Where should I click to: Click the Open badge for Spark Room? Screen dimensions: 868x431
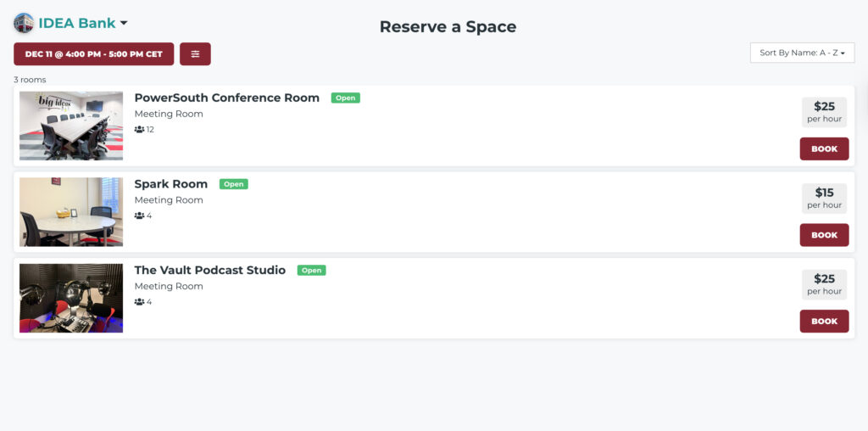(234, 184)
